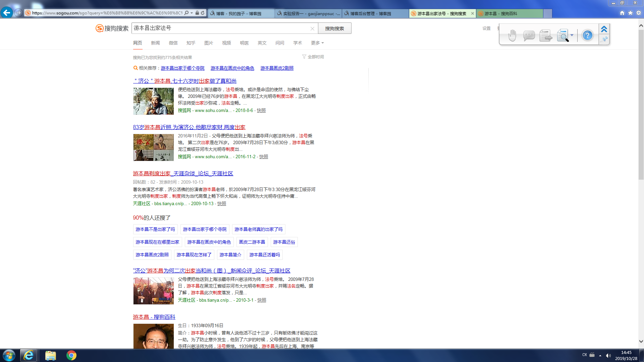
Task: Switch to the 新闻 search tab
Action: [x=155, y=43]
